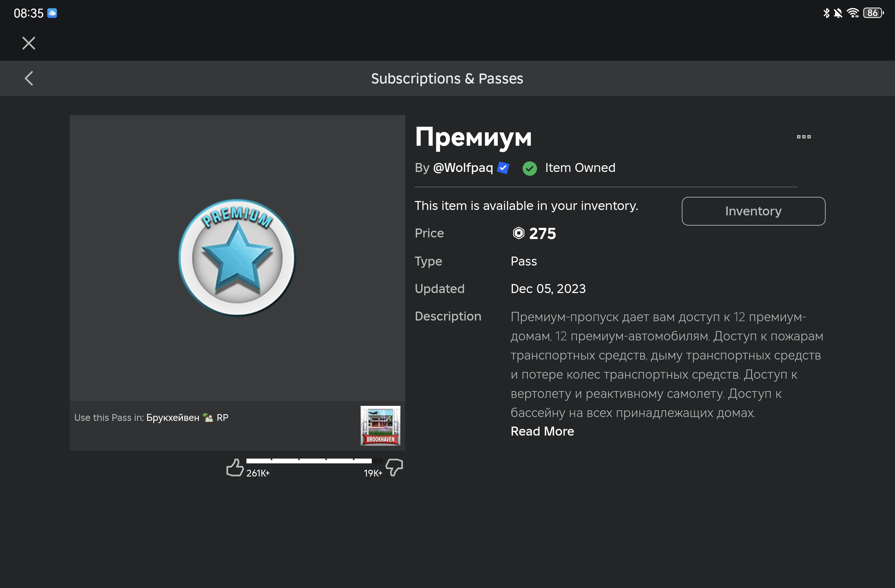Click the blue verified badge beside Wolfpaq
The width and height of the screenshot is (895, 588).
pyautogui.click(x=503, y=168)
